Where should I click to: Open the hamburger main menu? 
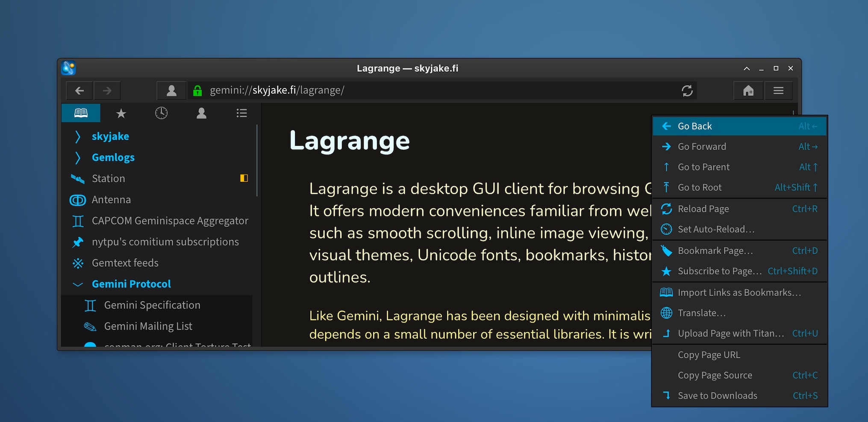tap(778, 91)
